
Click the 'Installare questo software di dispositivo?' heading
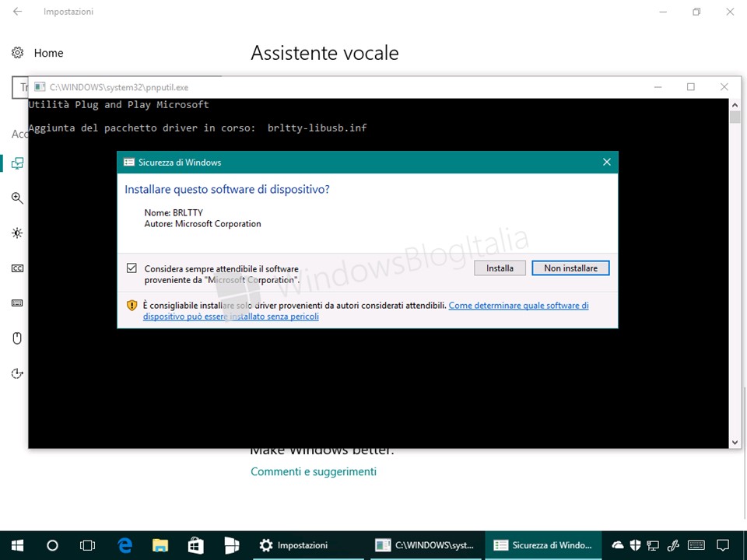[226, 190]
